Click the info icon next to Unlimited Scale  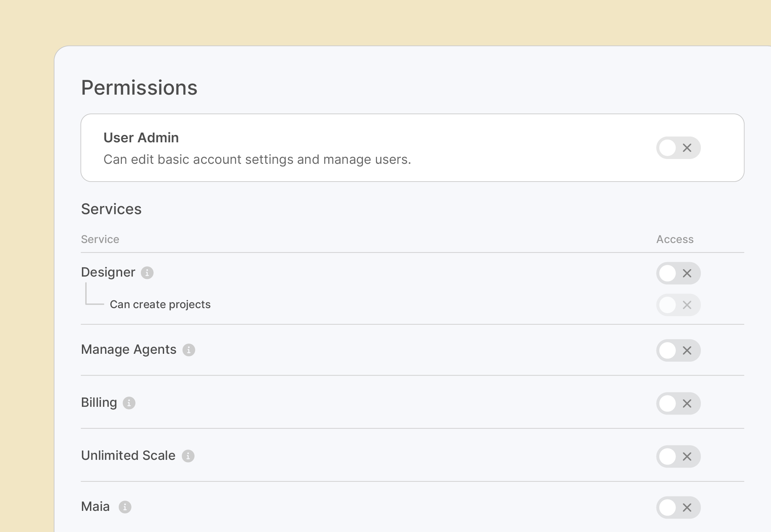tap(189, 456)
